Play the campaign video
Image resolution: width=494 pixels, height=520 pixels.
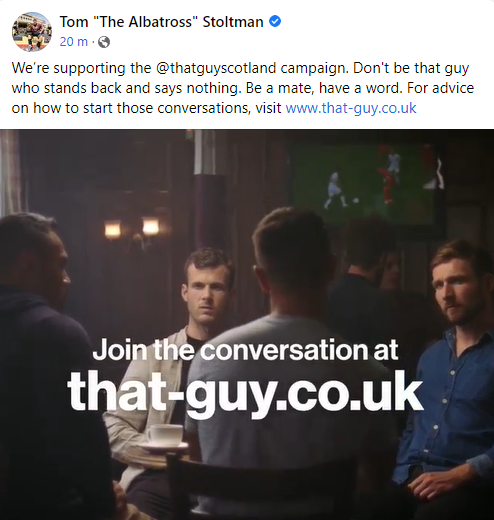coord(247,325)
